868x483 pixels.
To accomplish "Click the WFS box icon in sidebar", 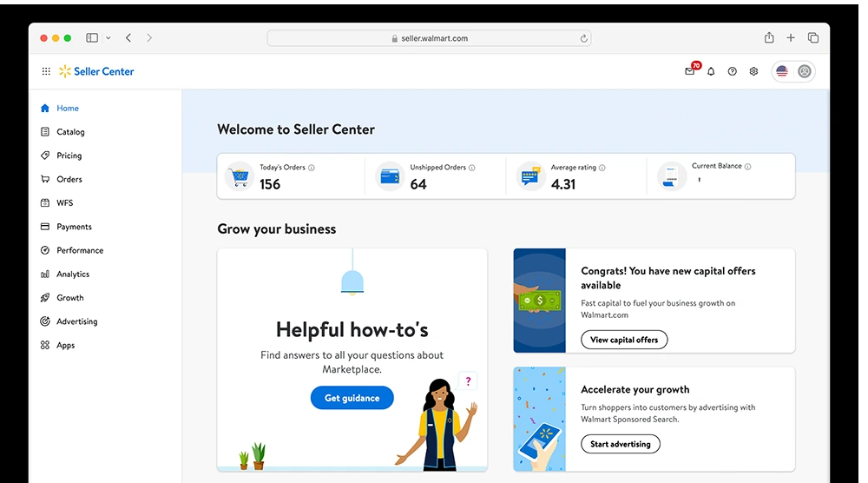I will (45, 202).
